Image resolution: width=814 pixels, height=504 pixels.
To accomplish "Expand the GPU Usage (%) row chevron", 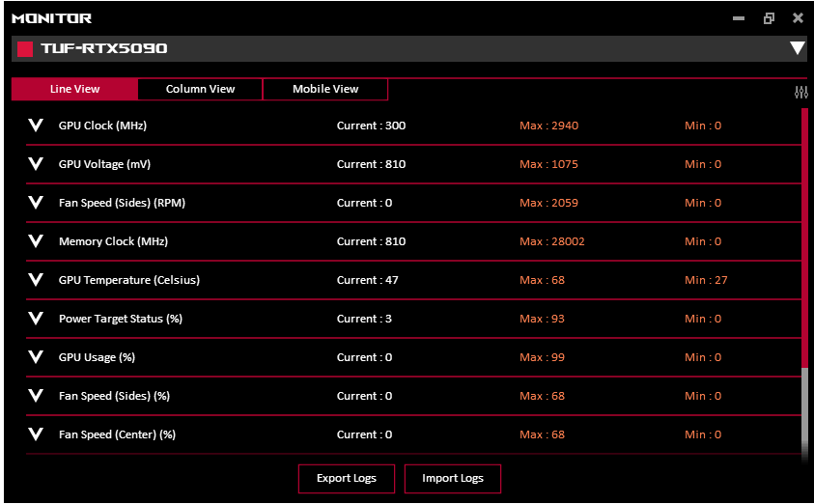I will click(x=36, y=356).
